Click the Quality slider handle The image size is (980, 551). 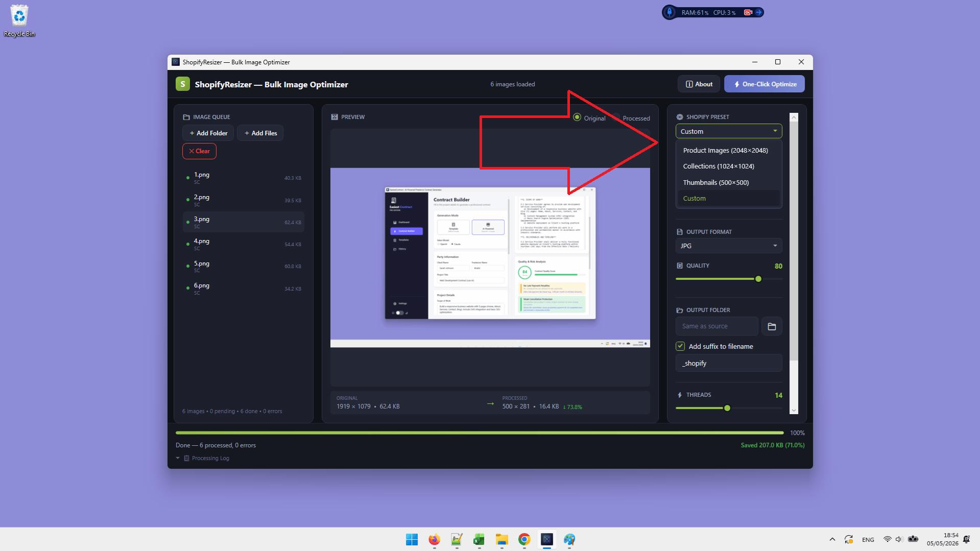(x=758, y=279)
